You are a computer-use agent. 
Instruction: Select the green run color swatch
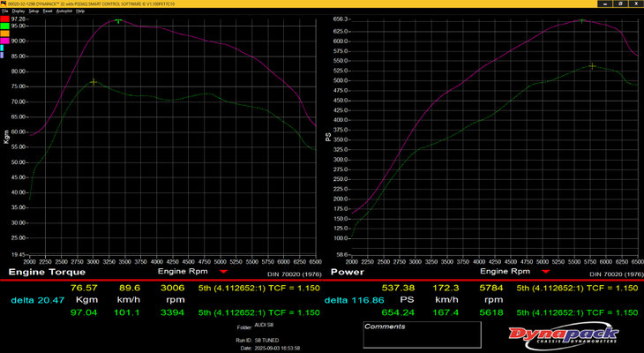pos(4,26)
